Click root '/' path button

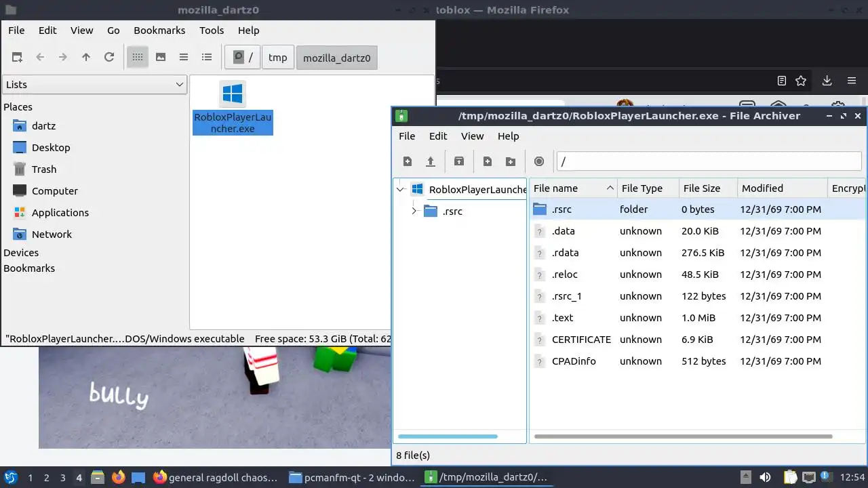click(243, 58)
